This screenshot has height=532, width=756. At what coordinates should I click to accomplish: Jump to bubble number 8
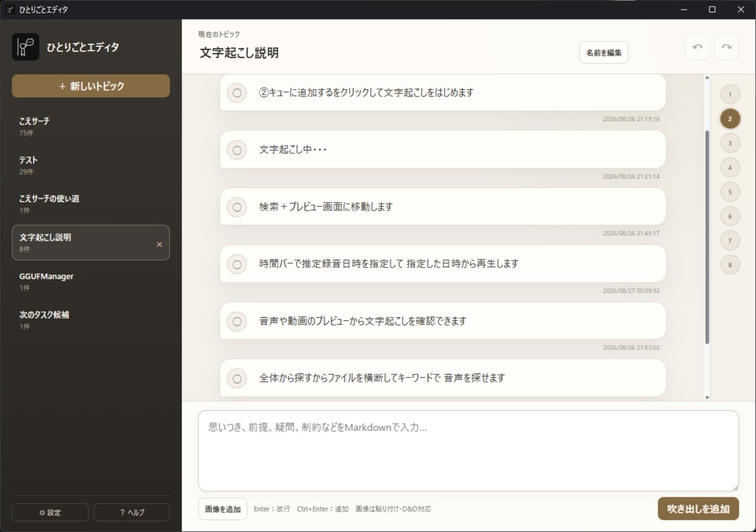point(730,265)
